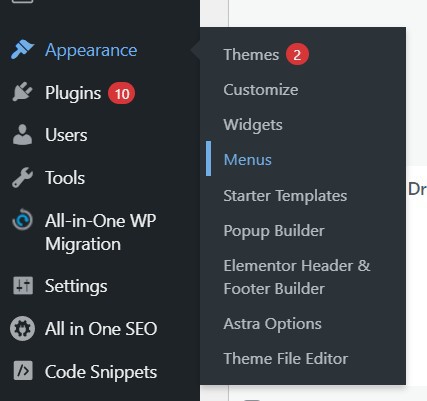
Task: Open the All in One SEO menu
Action: pyautogui.click(x=101, y=329)
